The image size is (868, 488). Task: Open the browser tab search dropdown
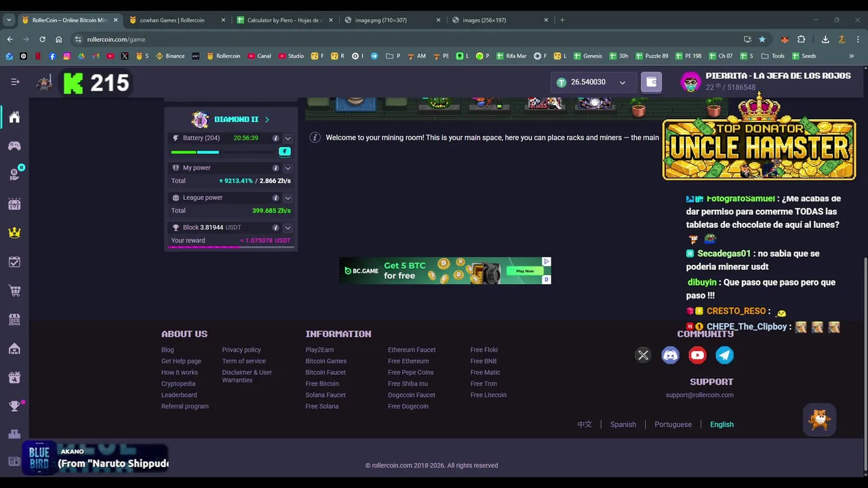click(9, 20)
